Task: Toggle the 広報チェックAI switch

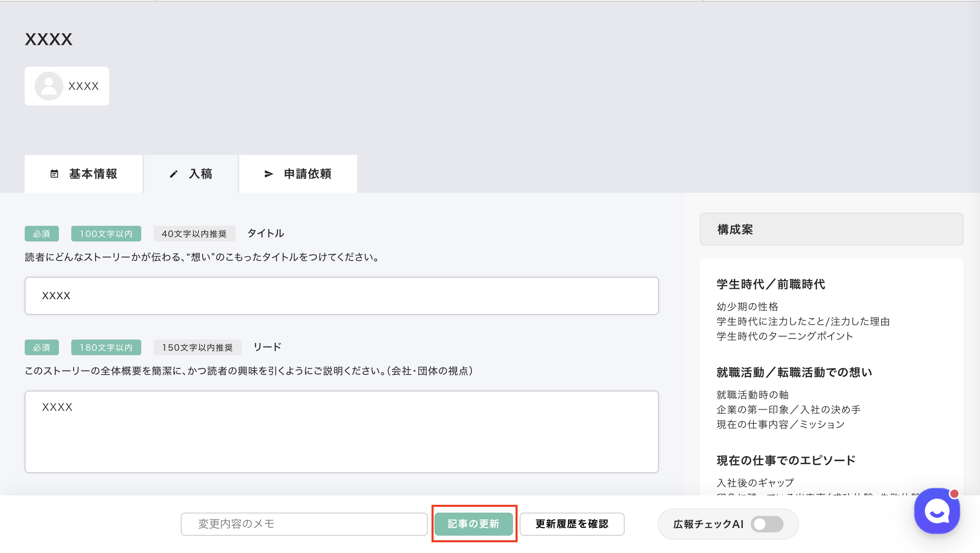Action: pos(767,524)
